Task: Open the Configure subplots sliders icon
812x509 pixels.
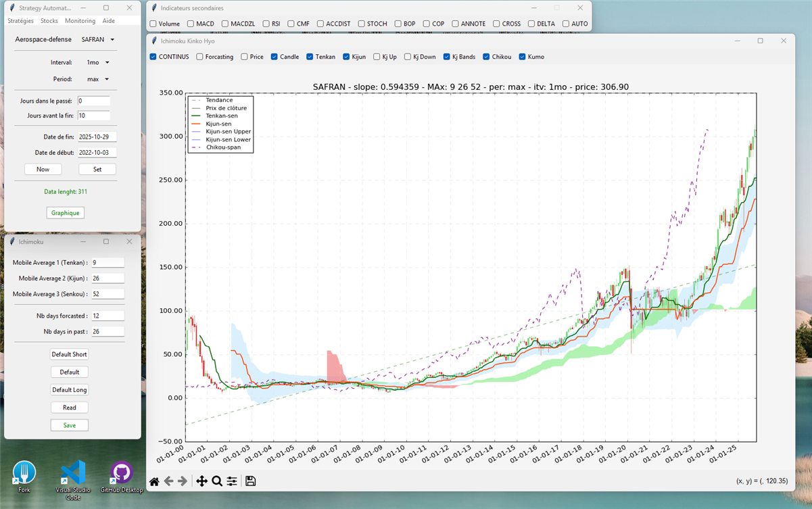Action: click(x=232, y=481)
